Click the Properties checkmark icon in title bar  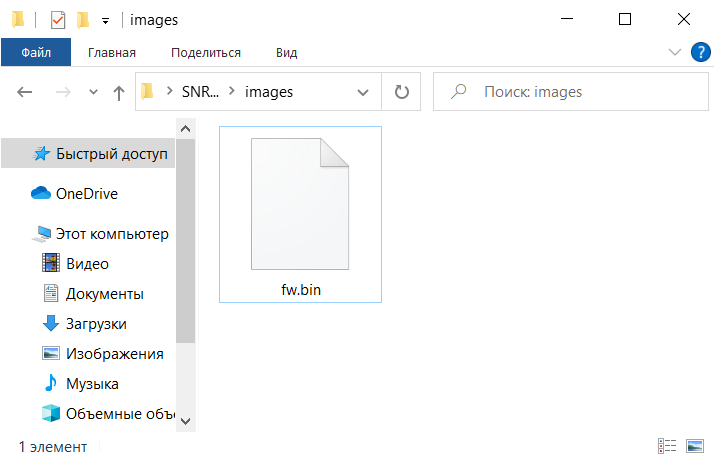pos(58,20)
